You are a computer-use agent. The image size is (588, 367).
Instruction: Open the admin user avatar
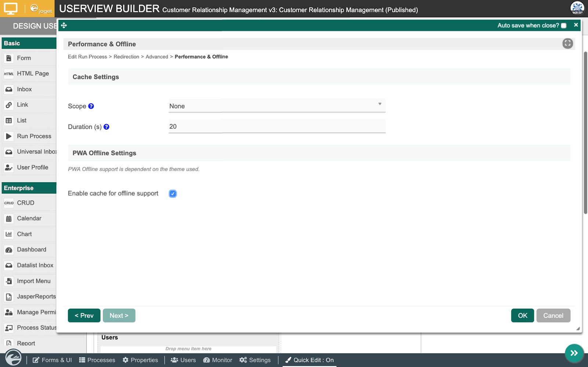click(x=577, y=8)
